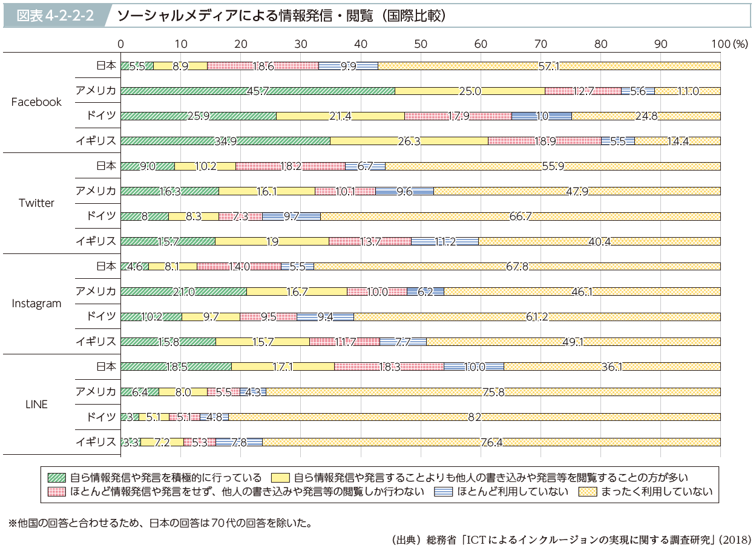Click the green striped legend swatch
This screenshot has height=557, width=756.
pyautogui.click(x=56, y=477)
